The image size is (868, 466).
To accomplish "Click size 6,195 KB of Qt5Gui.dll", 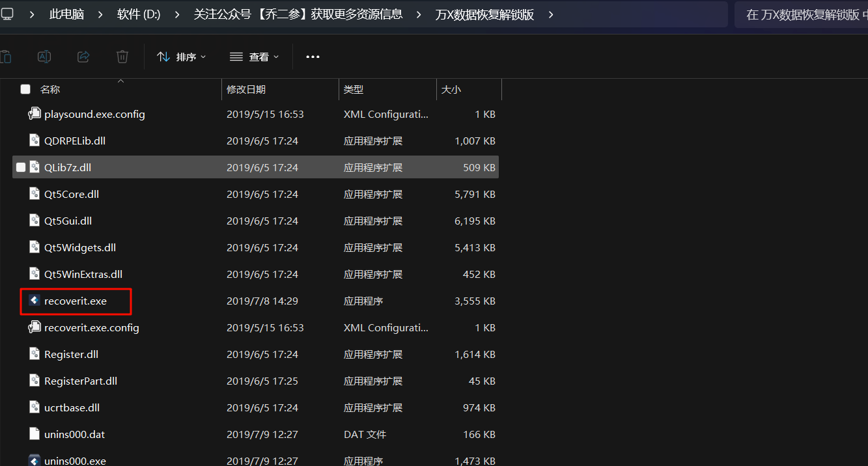I will tap(475, 221).
